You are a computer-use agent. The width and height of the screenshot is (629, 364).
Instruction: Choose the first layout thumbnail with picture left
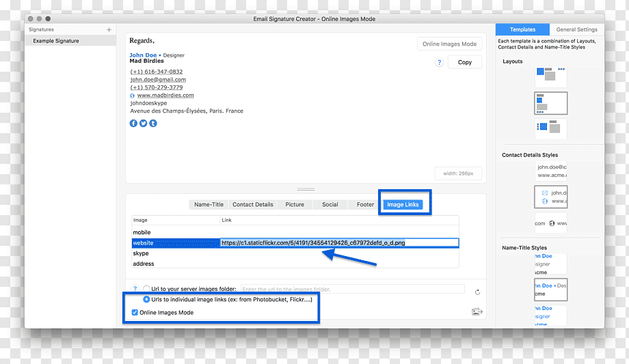(550, 76)
